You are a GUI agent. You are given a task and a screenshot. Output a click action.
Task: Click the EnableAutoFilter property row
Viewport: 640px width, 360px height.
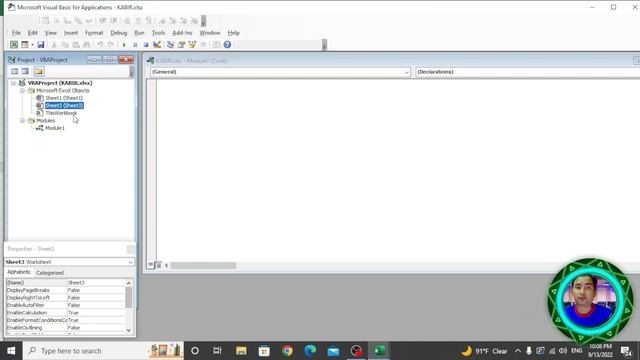[x=66, y=305]
